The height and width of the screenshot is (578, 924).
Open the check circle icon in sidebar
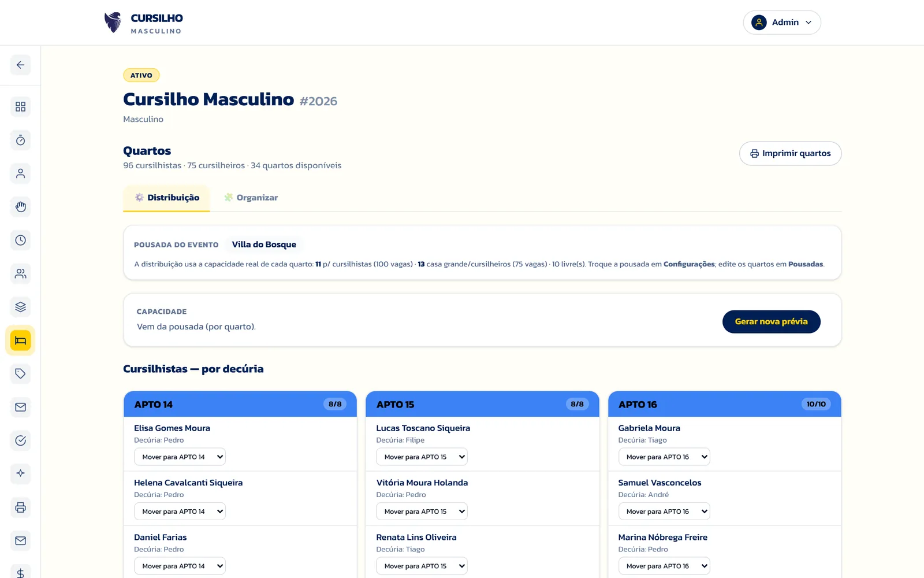coord(20,440)
